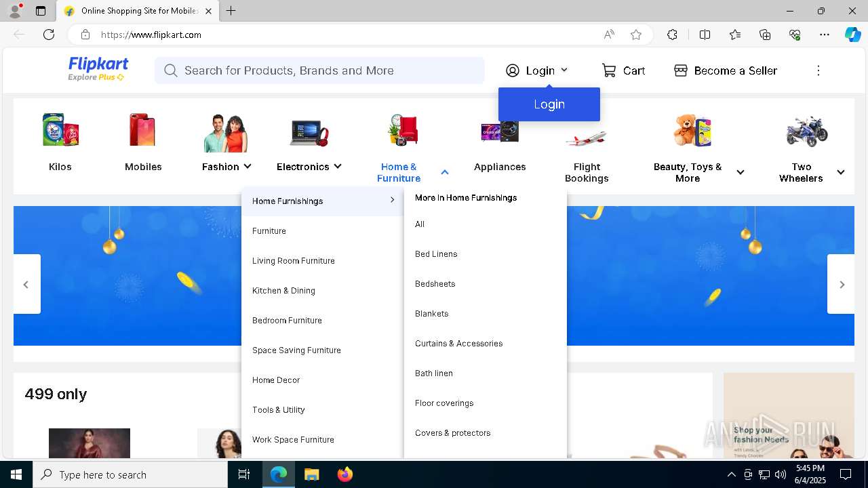Select Tools & Utility menu item

279,410
